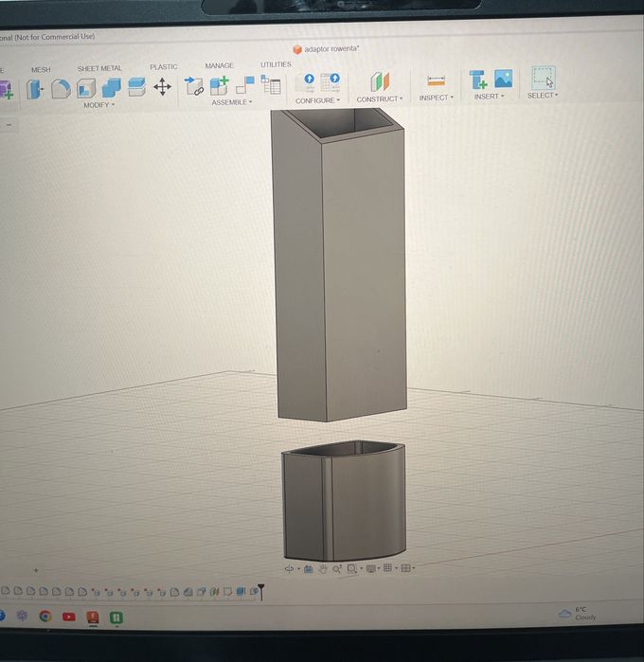The image size is (644, 662).
Task: Select the blue timeline feature icon
Action: 241,592
